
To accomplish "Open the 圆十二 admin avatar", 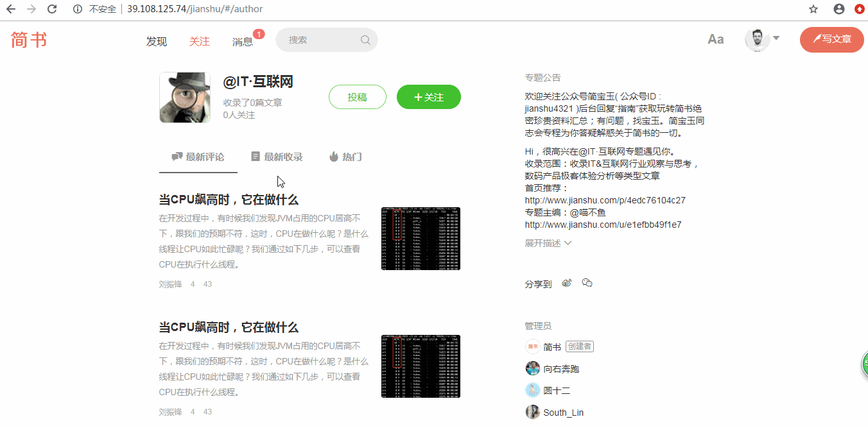I will [533, 390].
